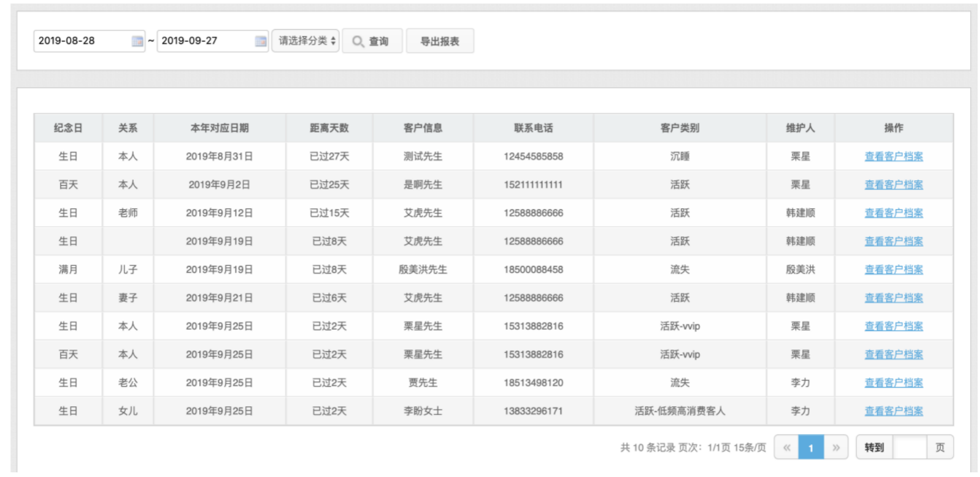
Task: Open the end date calendar picker icon
Action: coord(261,41)
